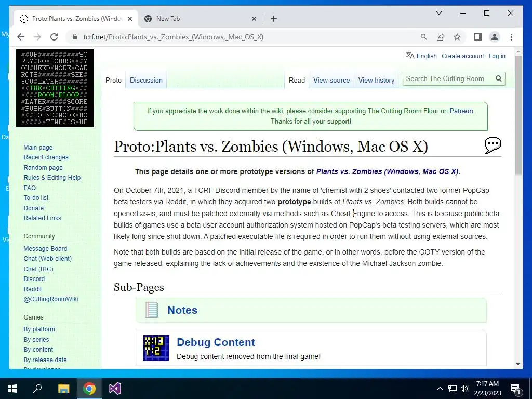Open the Notes sub-page link
This screenshot has height=399, width=532.
click(182, 310)
